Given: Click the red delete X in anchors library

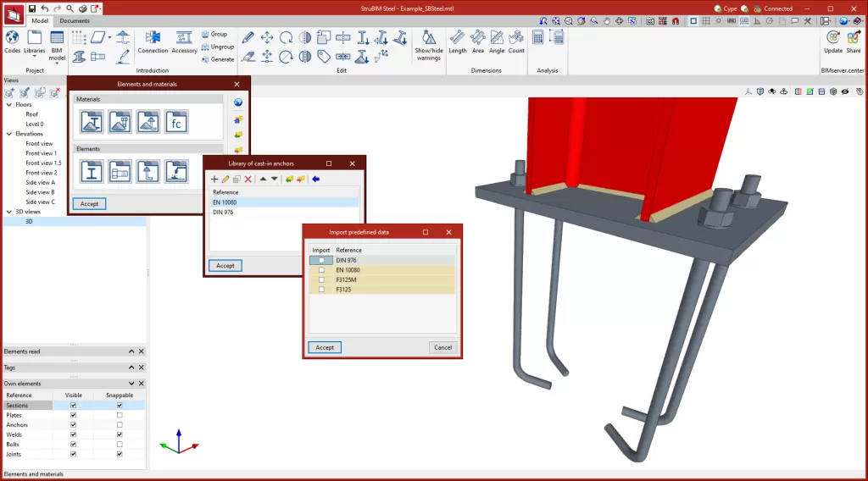Looking at the screenshot, I should click(248, 180).
